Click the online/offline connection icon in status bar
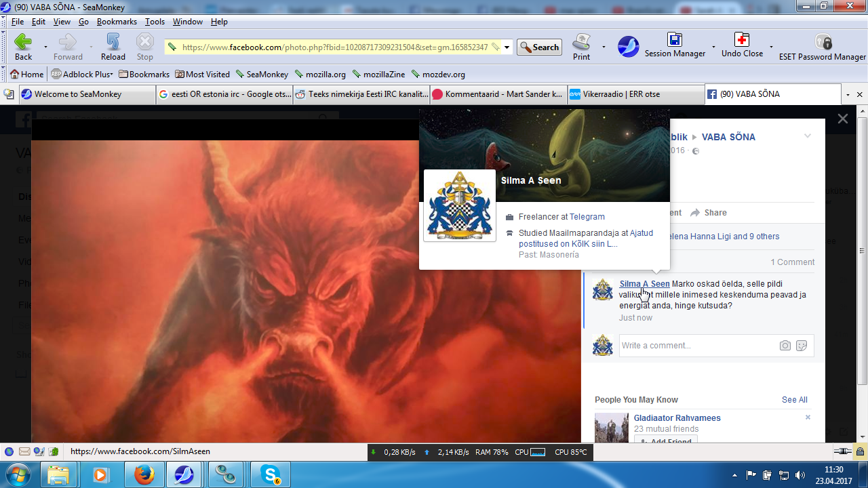 [843, 451]
